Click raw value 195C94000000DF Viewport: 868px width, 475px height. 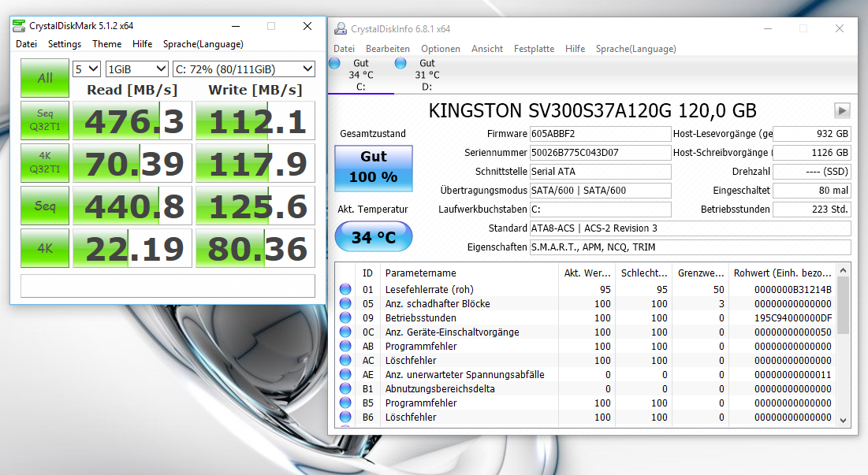793,318
